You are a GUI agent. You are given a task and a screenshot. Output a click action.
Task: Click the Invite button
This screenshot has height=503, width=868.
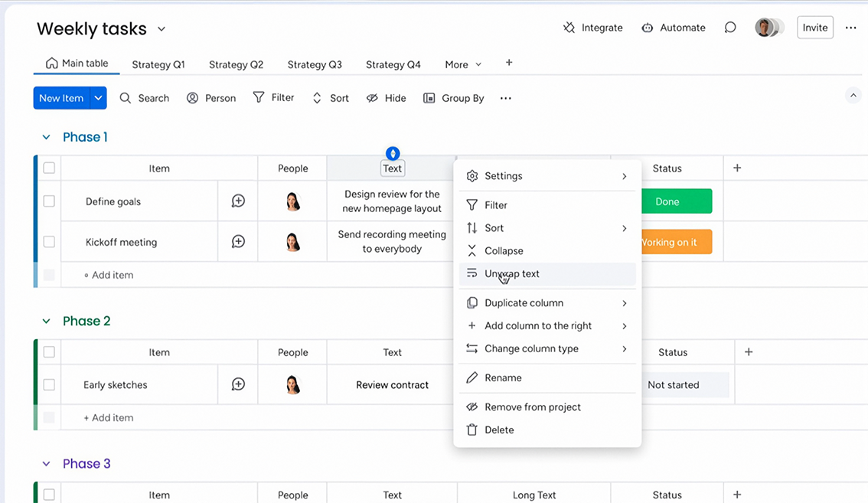815,28
